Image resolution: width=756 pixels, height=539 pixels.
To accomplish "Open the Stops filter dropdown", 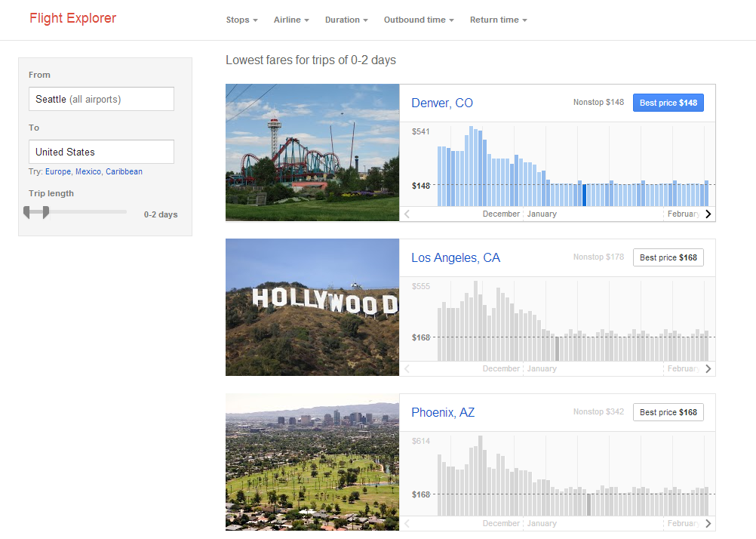I will (241, 20).
